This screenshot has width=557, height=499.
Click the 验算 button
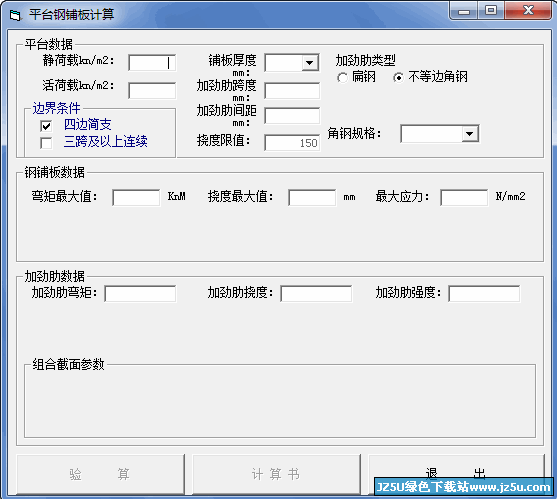[101, 474]
